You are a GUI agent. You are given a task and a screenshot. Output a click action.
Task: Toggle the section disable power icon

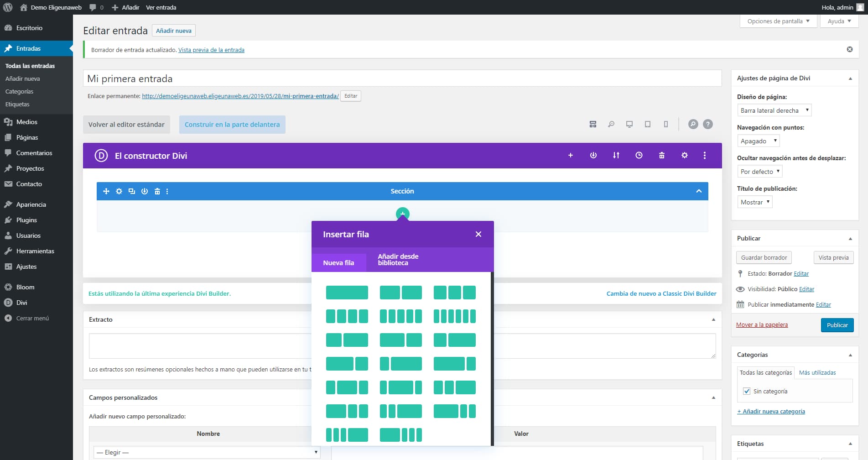tap(145, 191)
